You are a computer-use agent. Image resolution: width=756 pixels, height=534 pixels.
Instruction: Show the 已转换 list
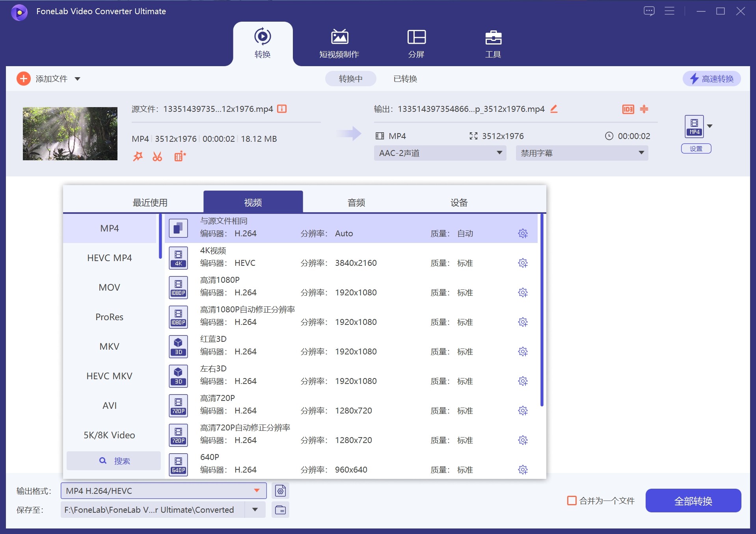coord(405,79)
